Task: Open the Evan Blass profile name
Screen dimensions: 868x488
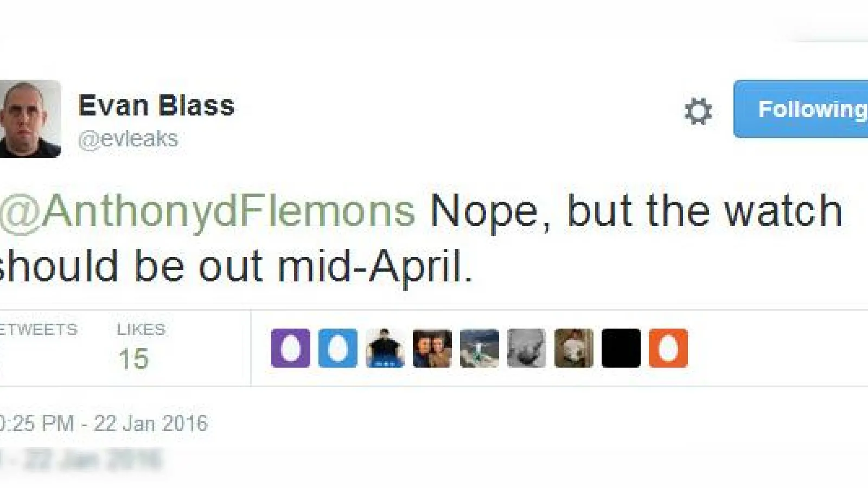Action: [x=156, y=105]
